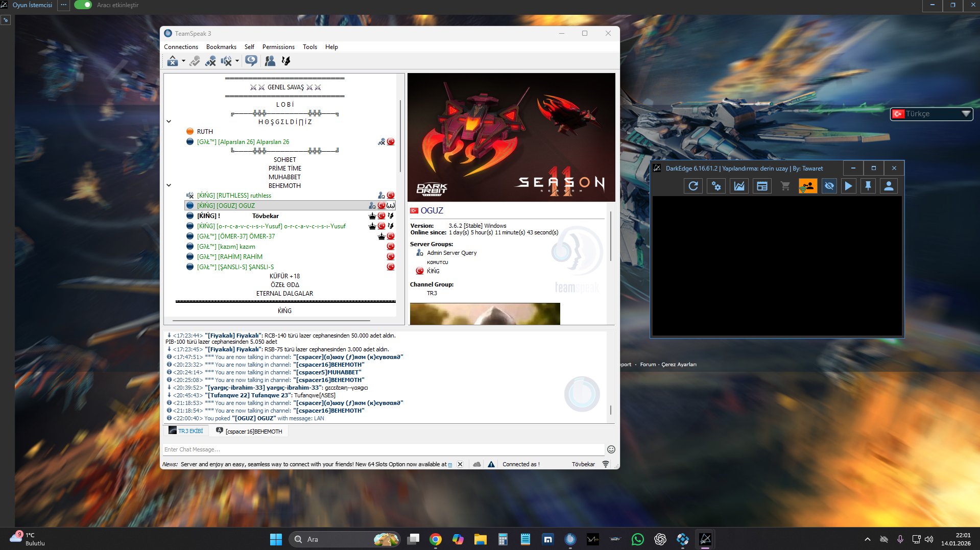Toggle the mute microphone toolbar icon
The image size is (980, 550).
210,61
